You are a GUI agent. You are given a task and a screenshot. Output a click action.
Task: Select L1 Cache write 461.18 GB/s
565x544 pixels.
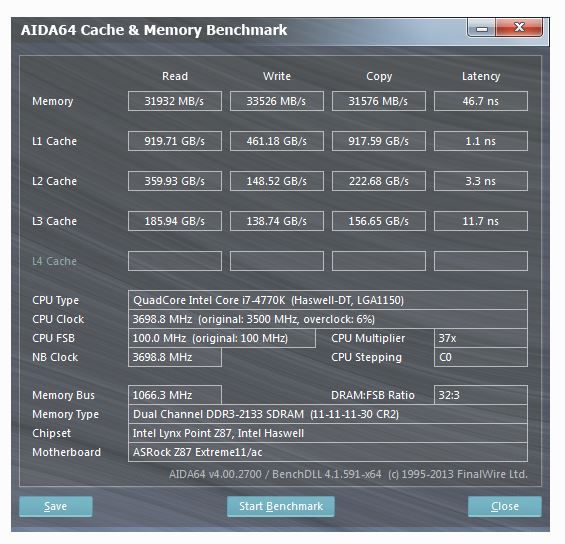coord(277,141)
